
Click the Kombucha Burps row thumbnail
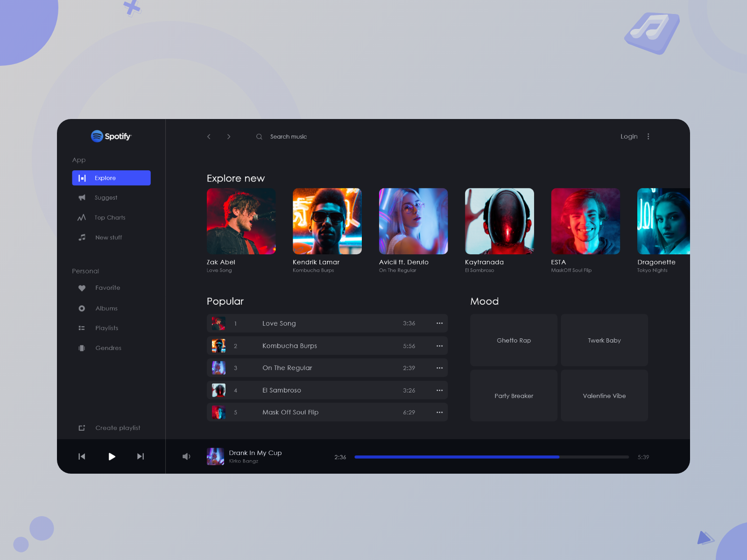pyautogui.click(x=218, y=346)
